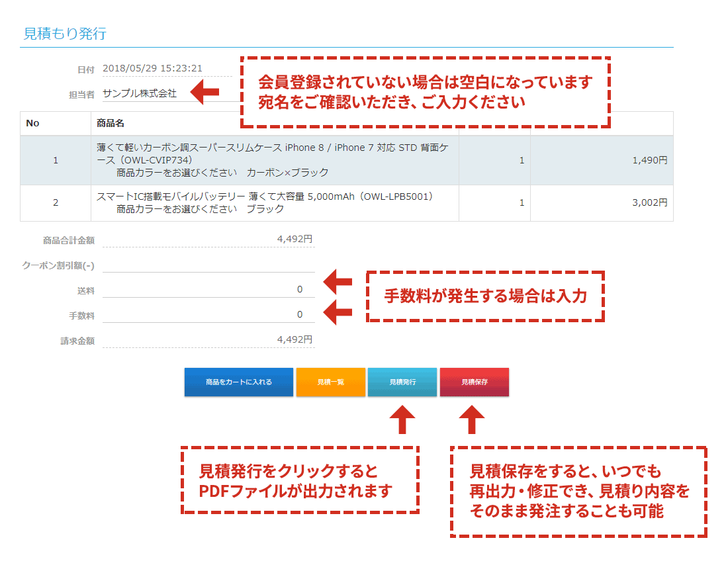
Task: Click the 手数料 input field
Action: pyautogui.click(x=208, y=315)
